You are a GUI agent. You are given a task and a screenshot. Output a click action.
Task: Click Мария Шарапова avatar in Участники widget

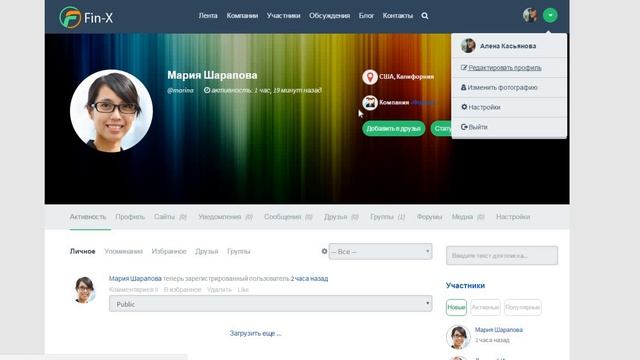tap(458, 337)
